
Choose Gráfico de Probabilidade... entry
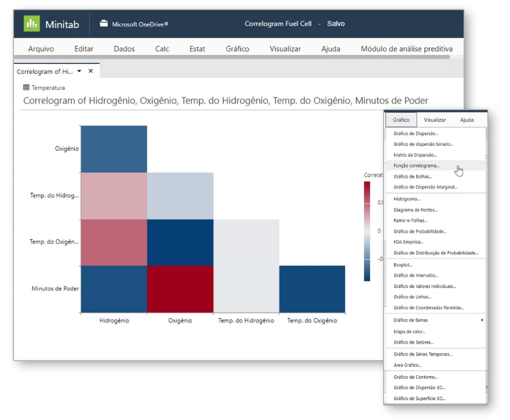(x=435, y=231)
